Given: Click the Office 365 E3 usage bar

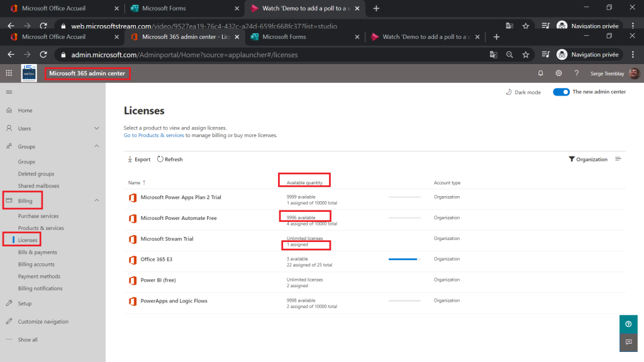Looking at the screenshot, I should pos(406,258).
